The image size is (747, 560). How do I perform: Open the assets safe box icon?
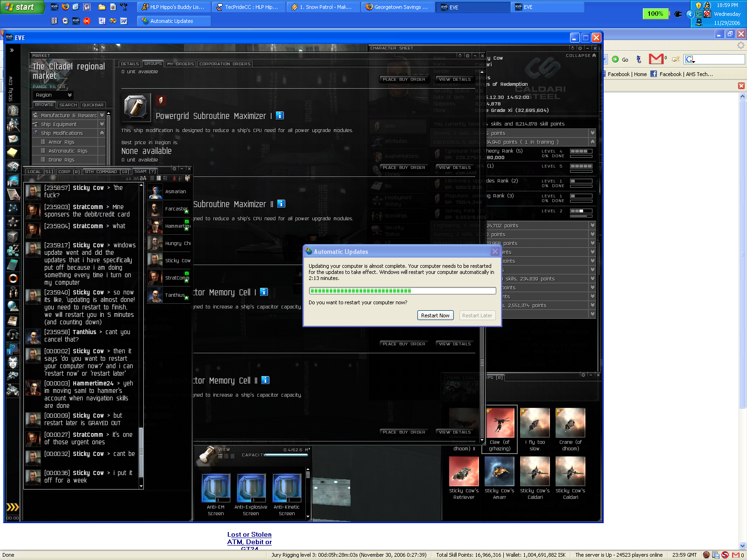(x=13, y=237)
